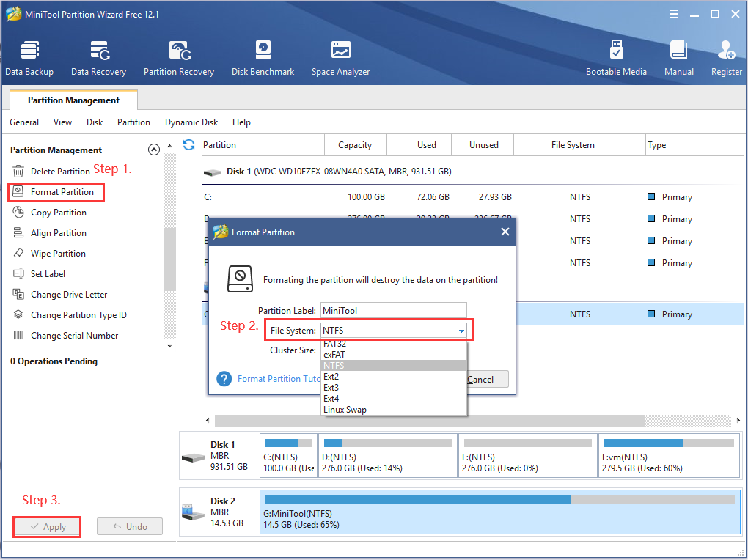Open the Partition menu
This screenshot has width=748, height=560.
133,122
